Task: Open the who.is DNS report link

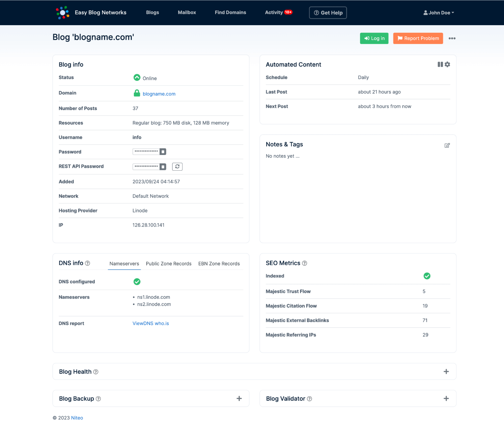Action: 162,323
